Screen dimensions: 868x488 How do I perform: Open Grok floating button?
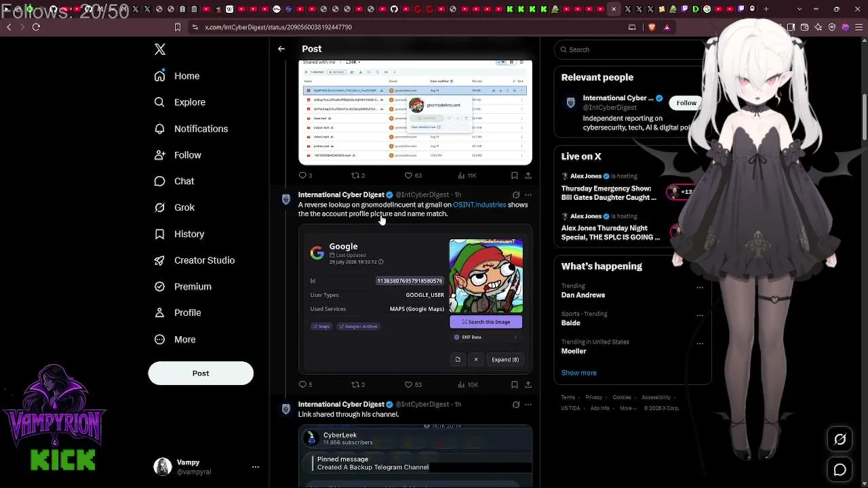pyautogui.click(x=840, y=440)
